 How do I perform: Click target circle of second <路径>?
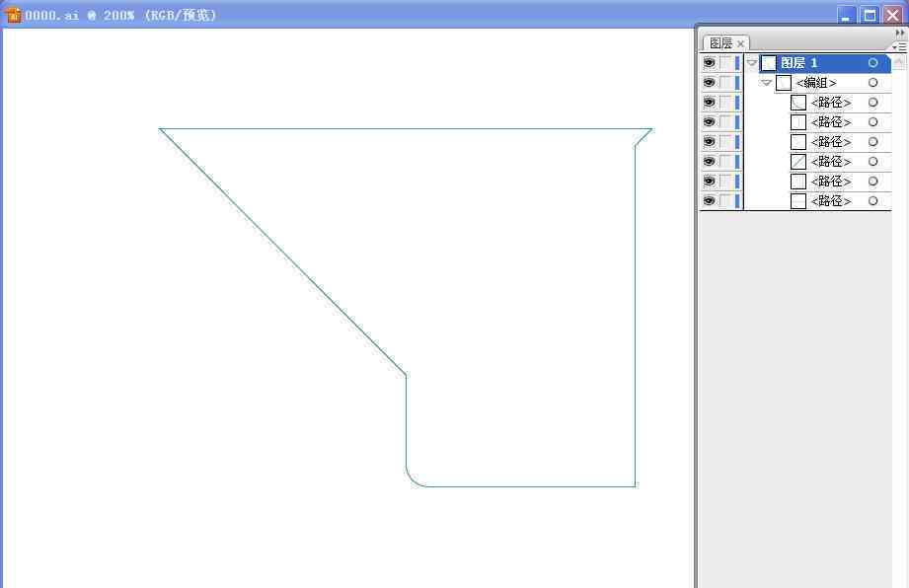872,121
